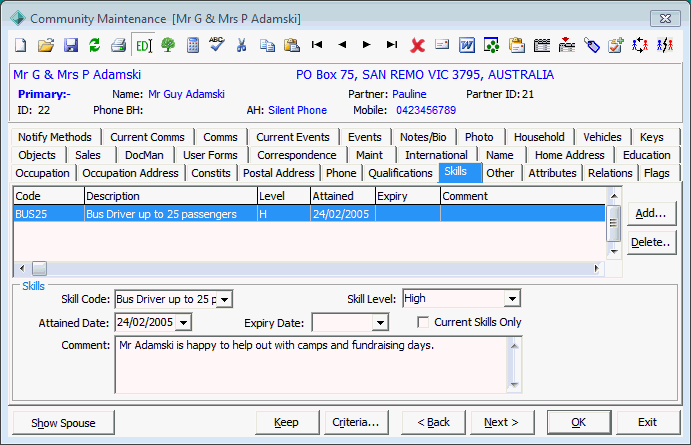691x445 pixels.
Task: Click the grid icon with red arrow
Action: coord(567,45)
